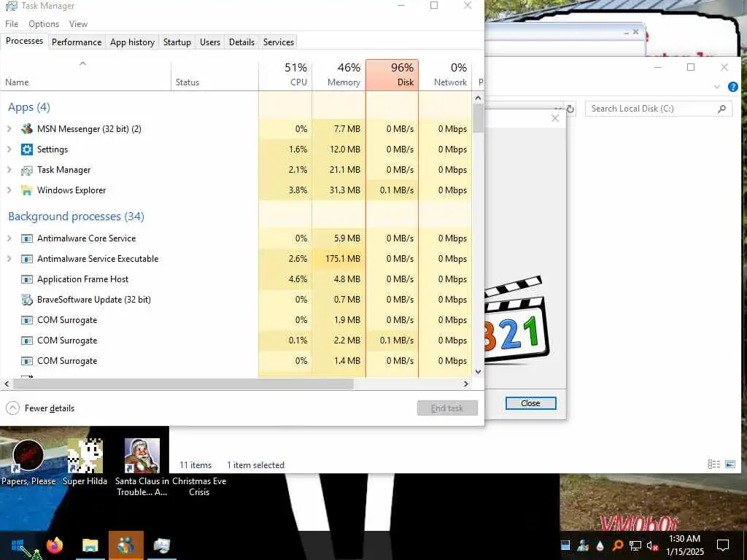Click the Explorer refresh icon

pyautogui.click(x=570, y=109)
